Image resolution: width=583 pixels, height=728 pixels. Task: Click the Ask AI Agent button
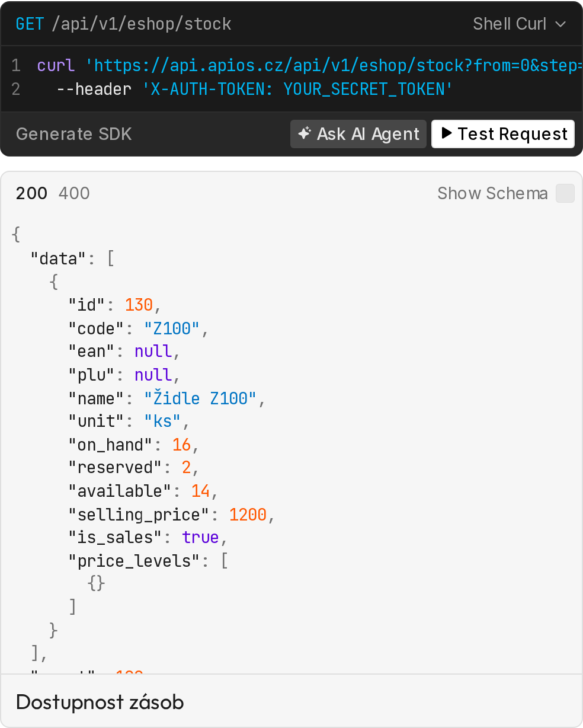(x=358, y=134)
